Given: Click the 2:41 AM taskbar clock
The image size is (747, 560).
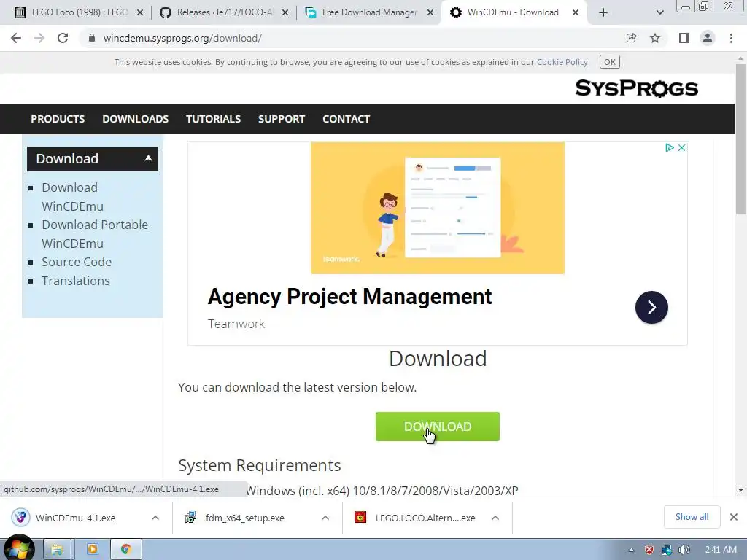Looking at the screenshot, I should [721, 550].
